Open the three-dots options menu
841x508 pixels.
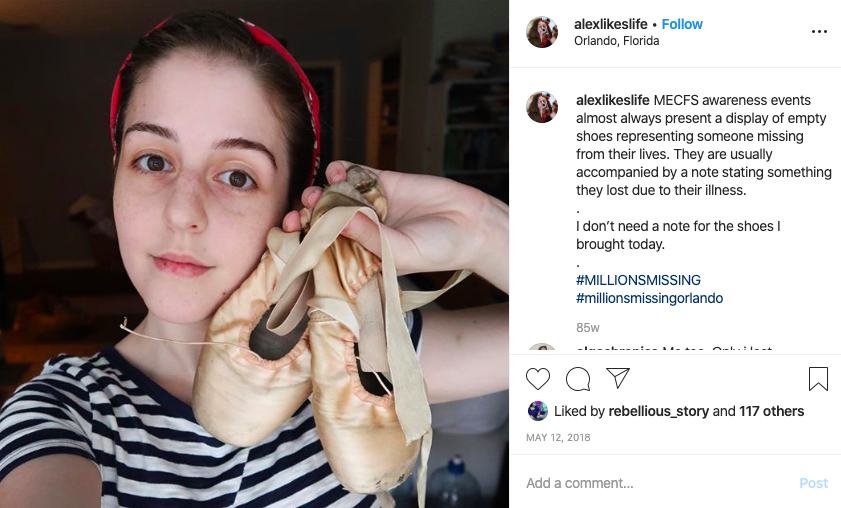[819, 32]
